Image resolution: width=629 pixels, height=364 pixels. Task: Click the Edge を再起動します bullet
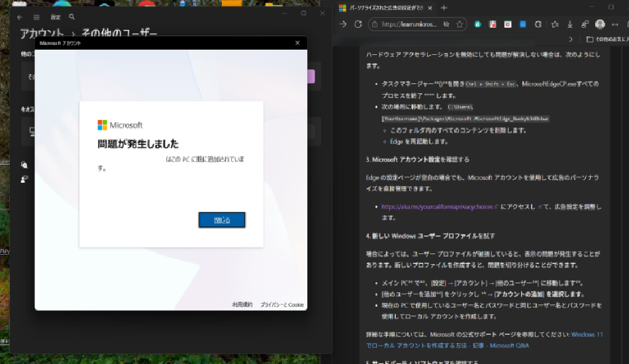pyautogui.click(x=419, y=142)
